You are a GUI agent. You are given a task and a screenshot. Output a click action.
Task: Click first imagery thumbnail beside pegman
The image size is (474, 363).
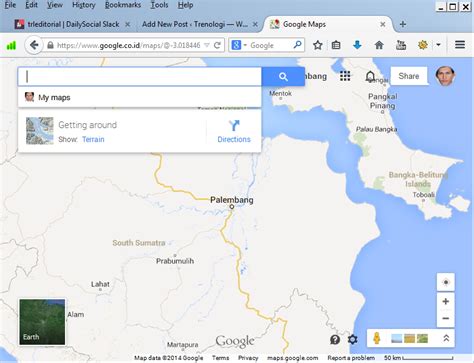pyautogui.click(x=396, y=339)
